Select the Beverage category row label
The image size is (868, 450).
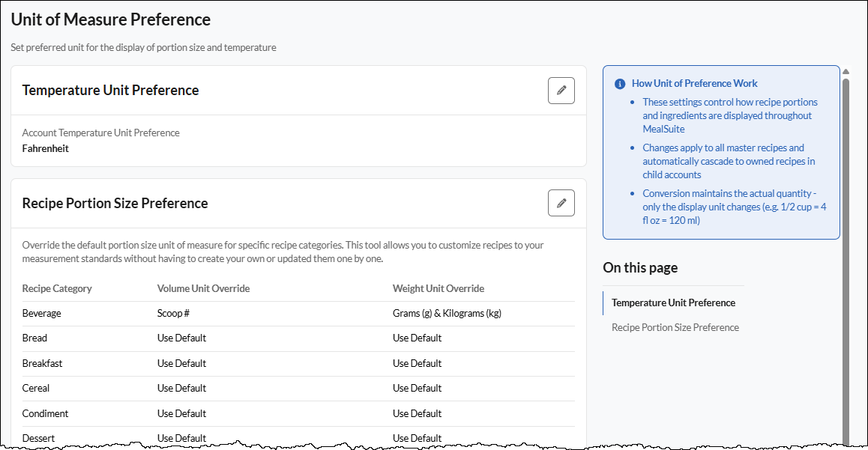coord(41,313)
